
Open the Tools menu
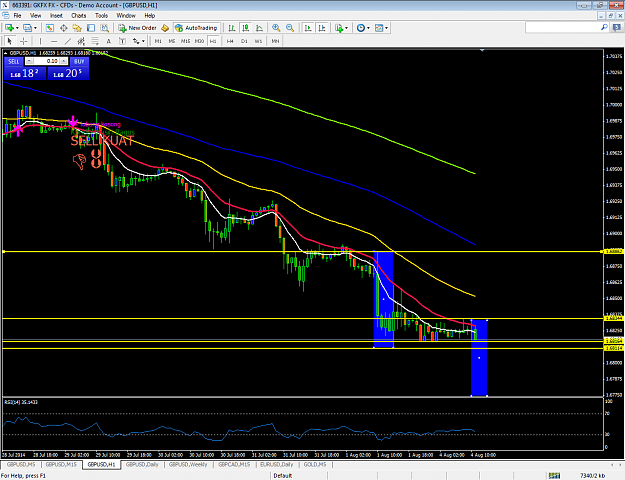pos(101,16)
